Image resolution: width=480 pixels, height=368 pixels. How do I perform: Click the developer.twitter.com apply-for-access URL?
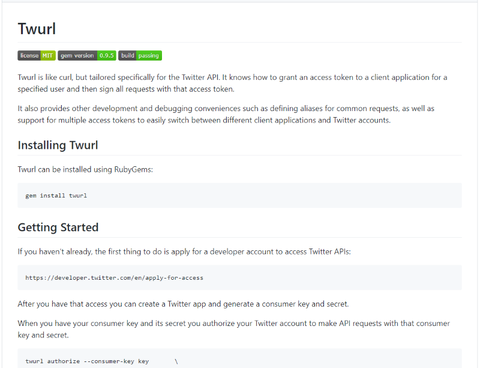point(114,278)
